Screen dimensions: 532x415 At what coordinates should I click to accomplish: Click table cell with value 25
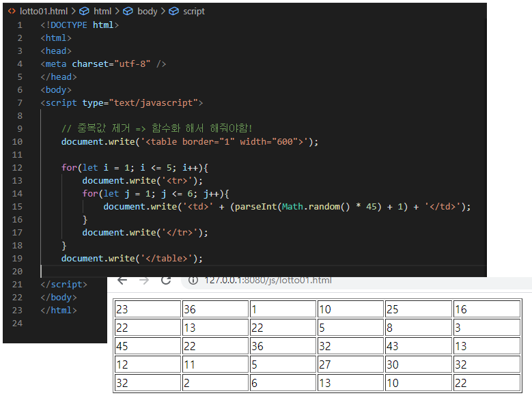coord(419,309)
